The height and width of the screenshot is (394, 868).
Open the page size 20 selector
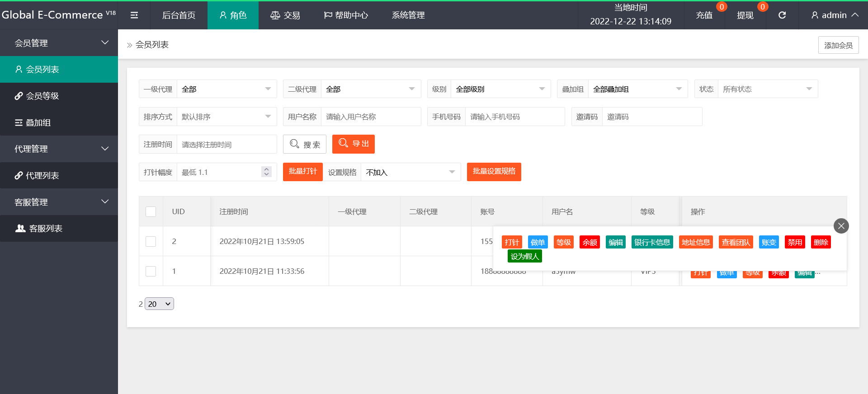159,304
